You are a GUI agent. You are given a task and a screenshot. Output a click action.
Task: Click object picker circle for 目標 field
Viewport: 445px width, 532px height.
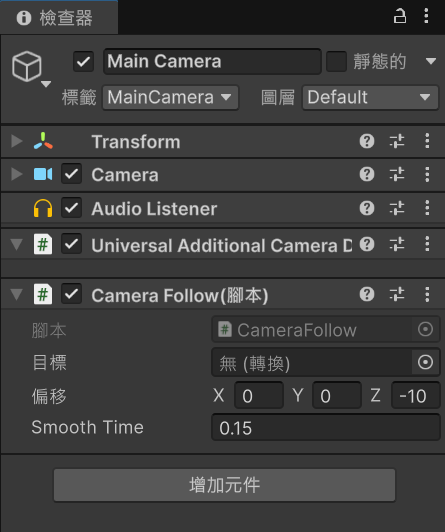[x=425, y=362]
